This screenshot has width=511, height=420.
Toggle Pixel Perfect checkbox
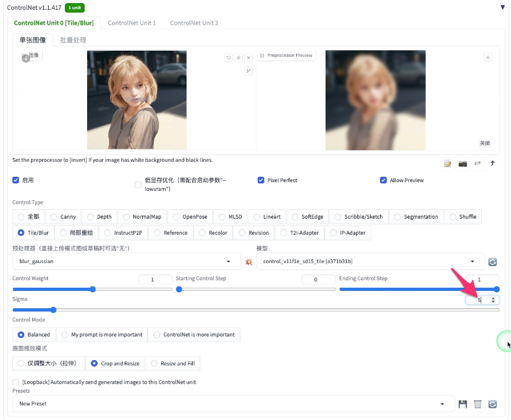pyautogui.click(x=261, y=180)
